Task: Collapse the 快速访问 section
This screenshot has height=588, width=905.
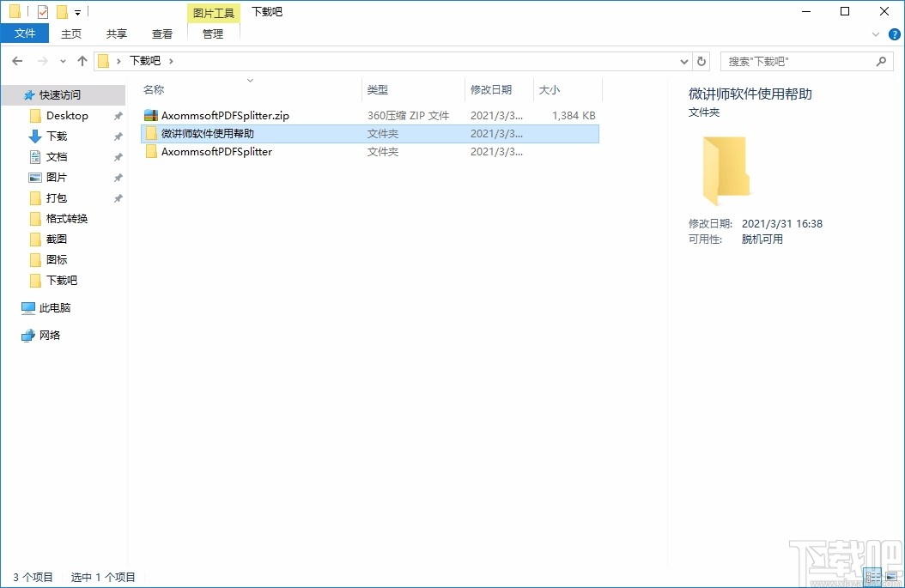Action: point(19,94)
